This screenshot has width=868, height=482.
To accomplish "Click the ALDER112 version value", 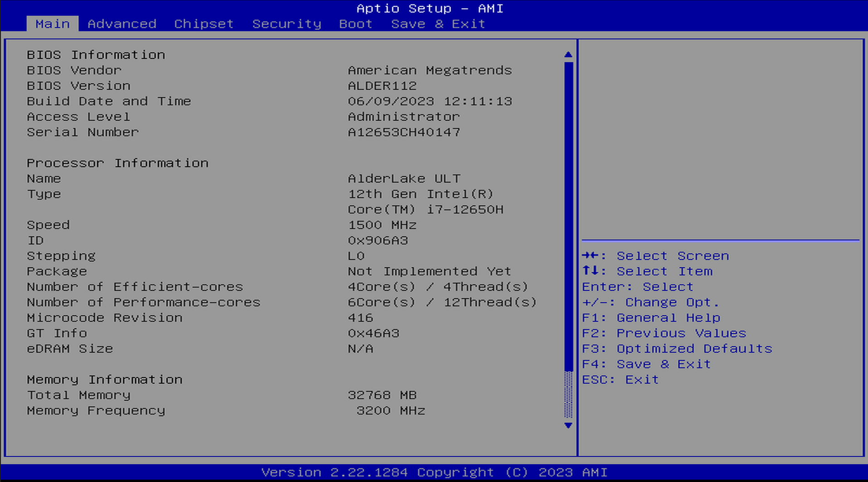I will coord(382,85).
